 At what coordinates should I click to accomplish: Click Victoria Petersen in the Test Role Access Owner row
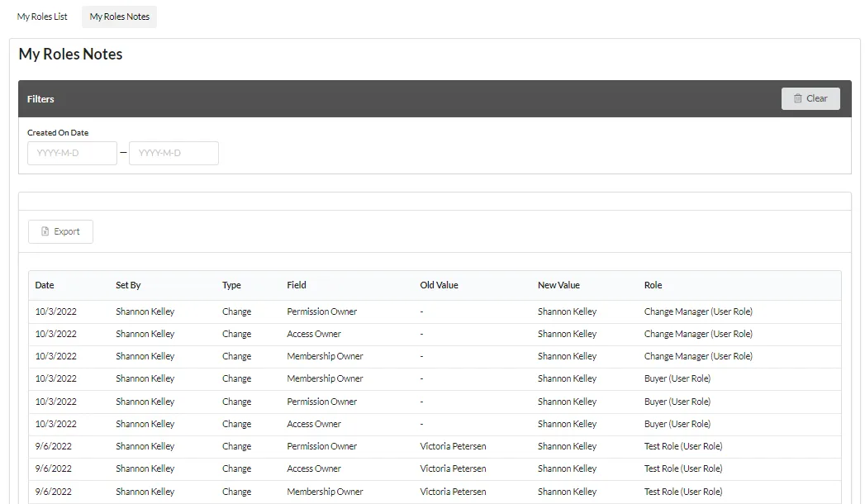453,468
